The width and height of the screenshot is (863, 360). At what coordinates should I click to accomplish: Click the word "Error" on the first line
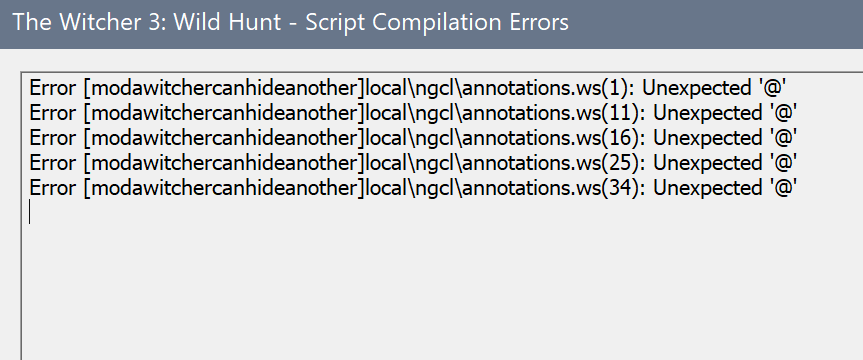click(53, 88)
